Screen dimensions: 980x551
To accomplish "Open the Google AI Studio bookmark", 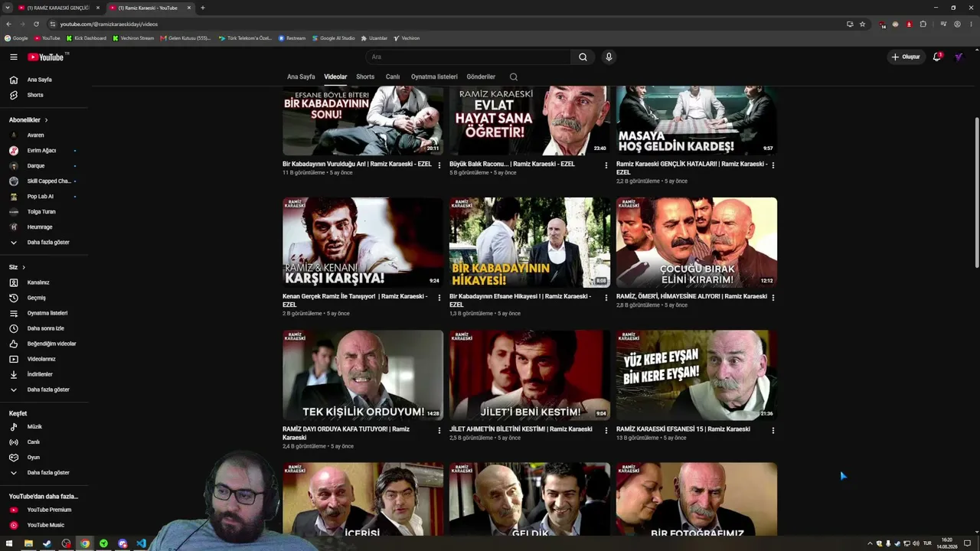I will pos(333,38).
